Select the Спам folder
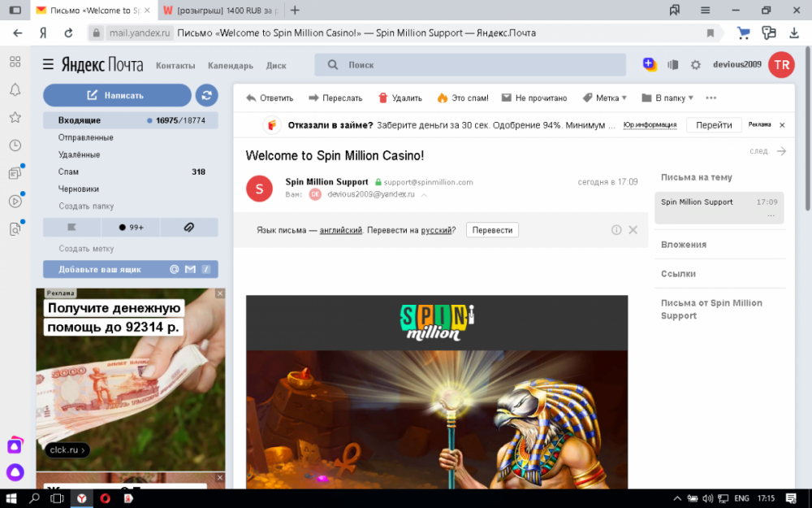The height and width of the screenshot is (508, 812). pos(69,172)
